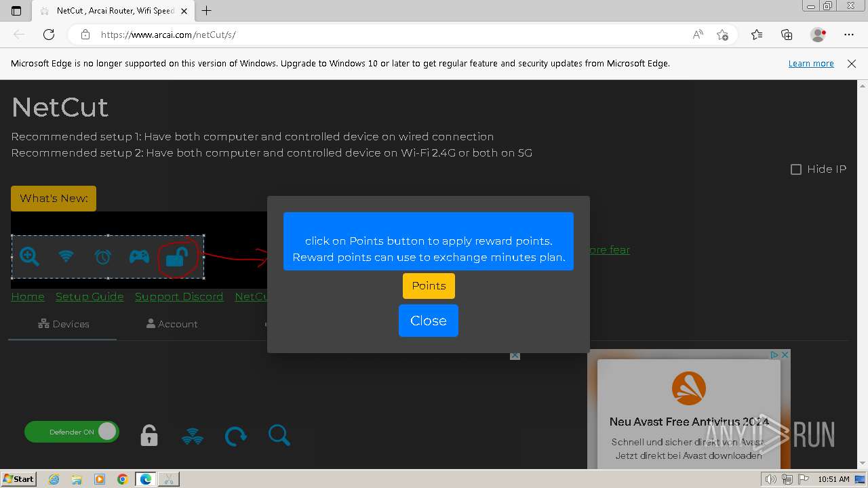868x488 pixels.
Task: Click Learn more in Edge notification bar
Action: 811,64
